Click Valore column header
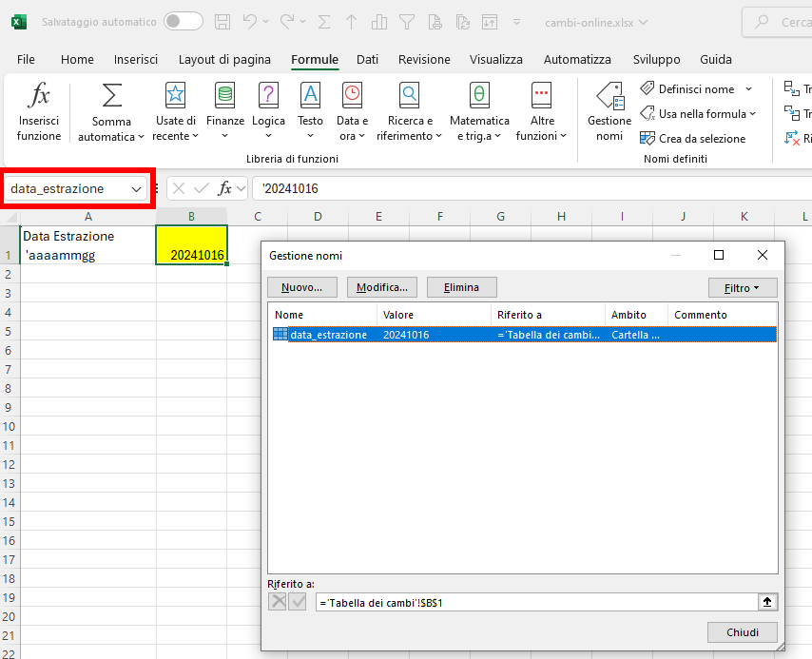Image resolution: width=812 pixels, height=659 pixels. coord(434,315)
